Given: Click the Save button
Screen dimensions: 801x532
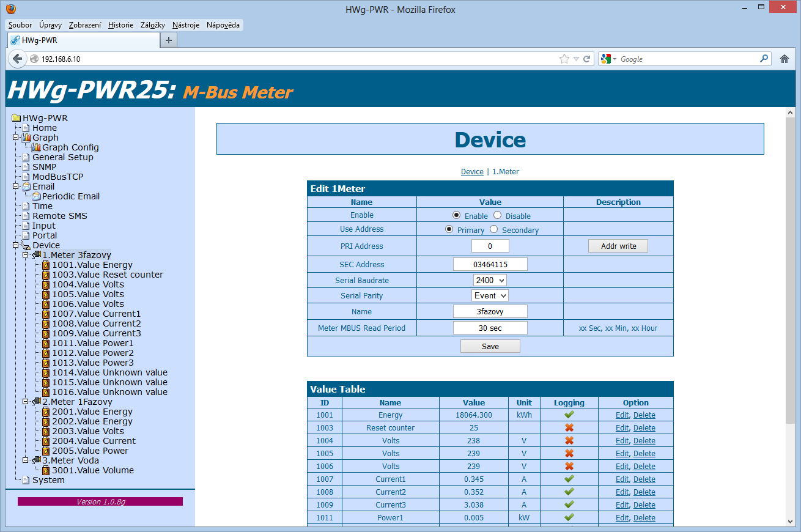Looking at the screenshot, I should 490,346.
